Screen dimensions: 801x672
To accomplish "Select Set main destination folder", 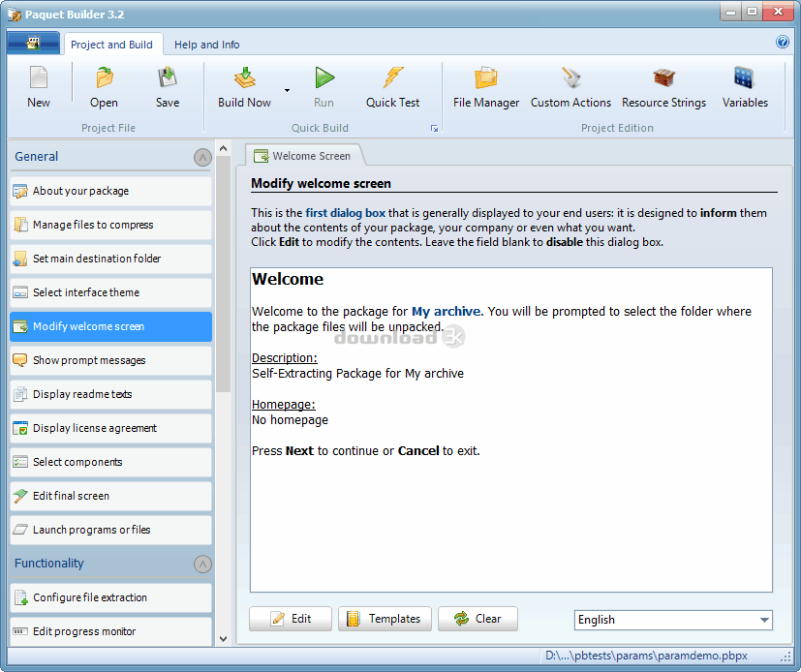I will coord(110,259).
